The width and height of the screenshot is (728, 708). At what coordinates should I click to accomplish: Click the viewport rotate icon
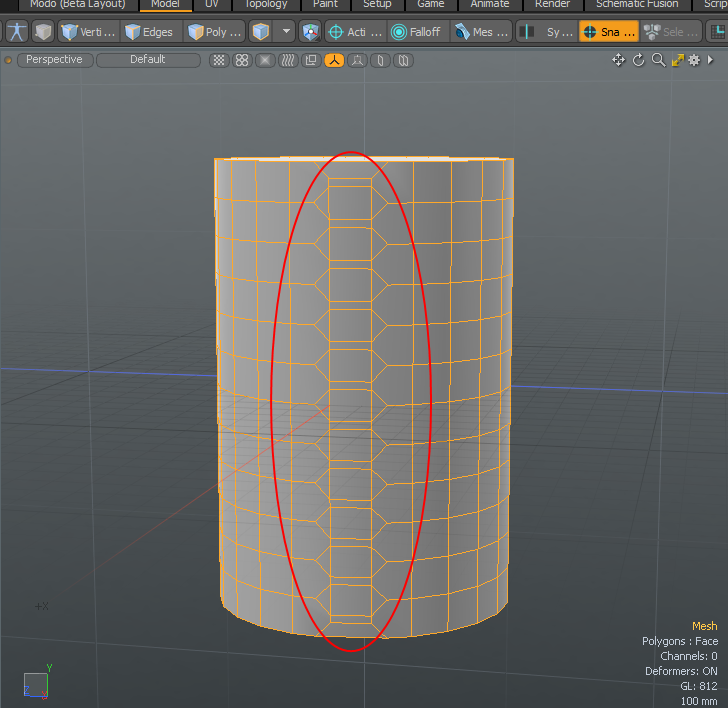click(x=639, y=60)
